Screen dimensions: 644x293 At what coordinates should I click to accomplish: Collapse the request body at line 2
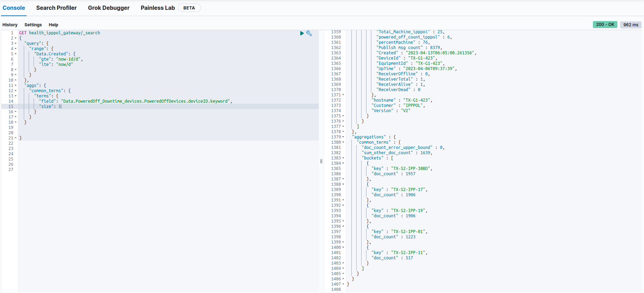coord(16,38)
